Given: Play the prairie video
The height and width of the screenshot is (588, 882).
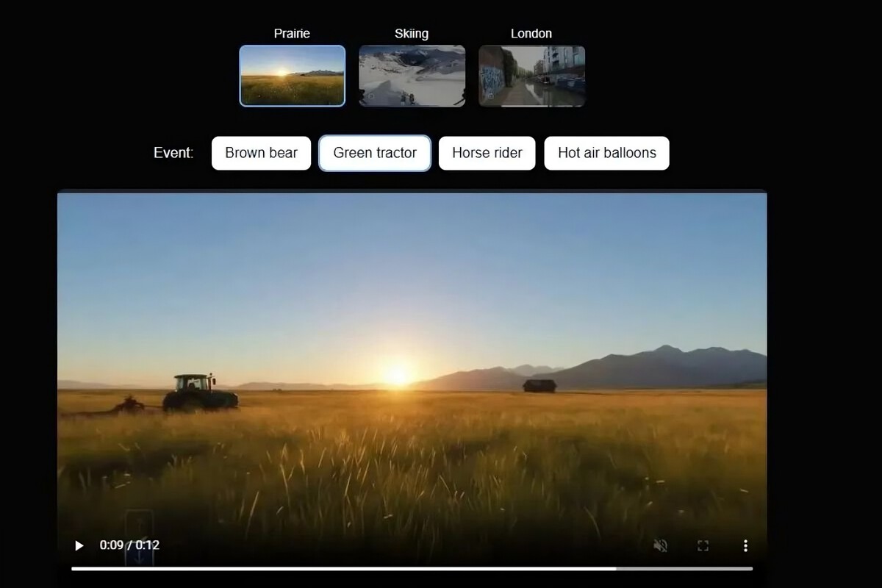Looking at the screenshot, I should (x=79, y=545).
